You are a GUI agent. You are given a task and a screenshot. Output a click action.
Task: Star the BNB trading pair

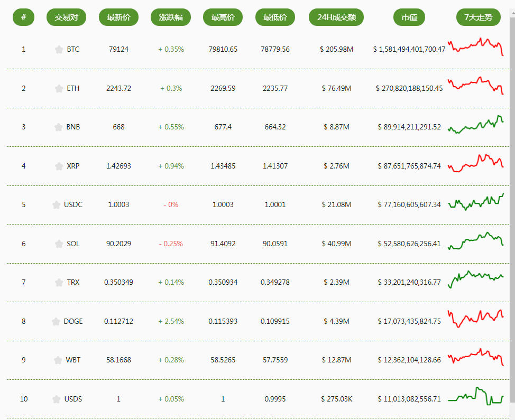[x=59, y=127]
